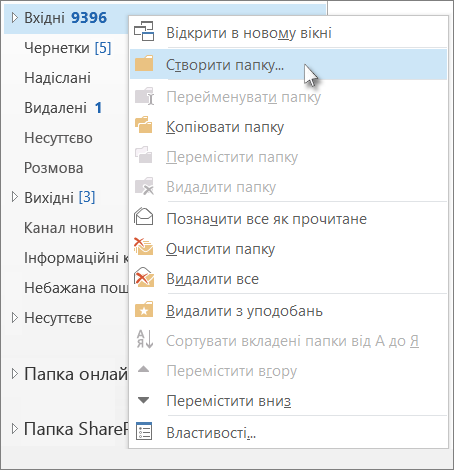This screenshot has width=454, height=470.
Task: Select Позначити все як прочитане
Action: click(x=288, y=219)
